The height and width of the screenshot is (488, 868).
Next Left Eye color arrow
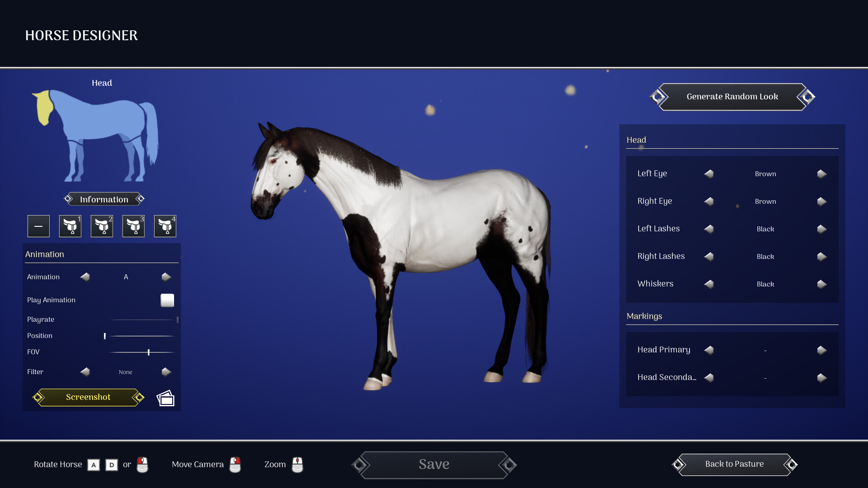point(821,174)
